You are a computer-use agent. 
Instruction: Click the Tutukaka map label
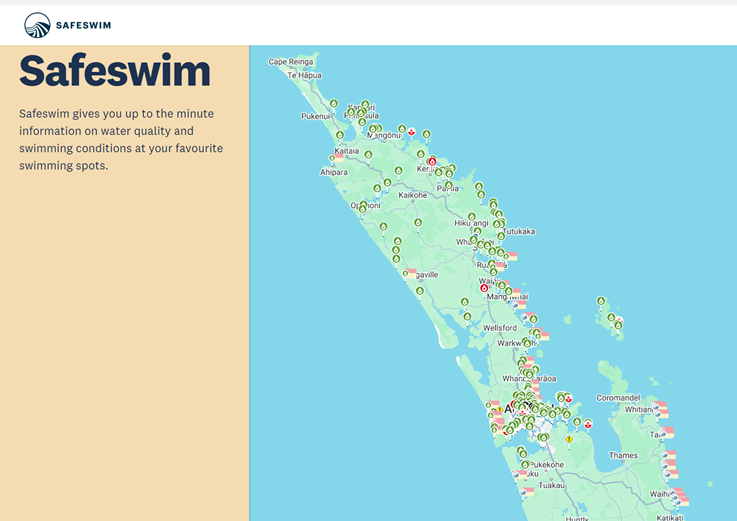pos(519,231)
